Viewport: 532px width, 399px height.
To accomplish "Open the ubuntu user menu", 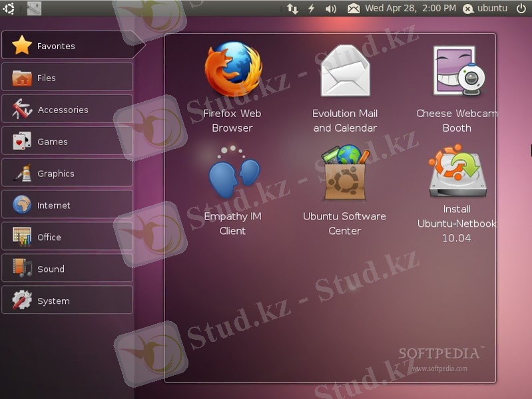I will [x=485, y=9].
